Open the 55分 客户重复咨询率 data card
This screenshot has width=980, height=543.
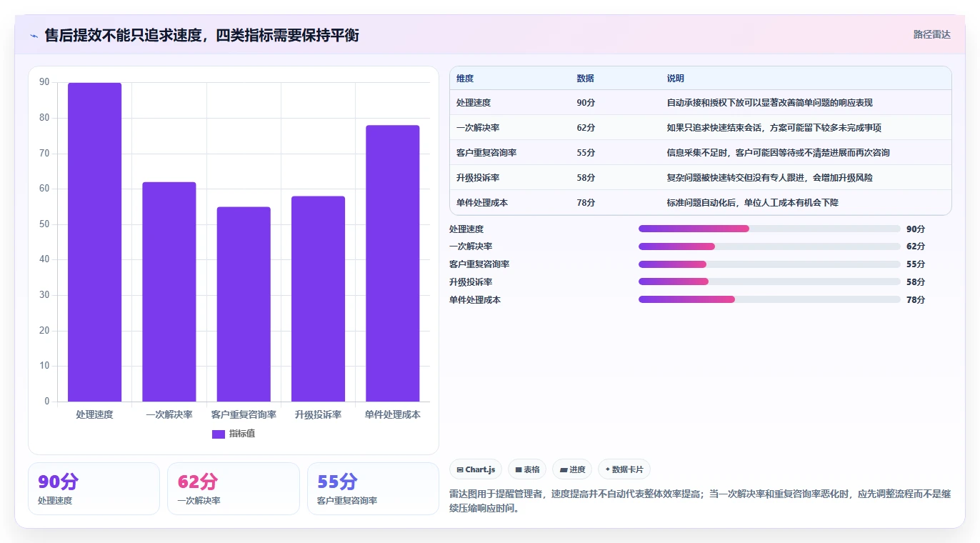373,489
